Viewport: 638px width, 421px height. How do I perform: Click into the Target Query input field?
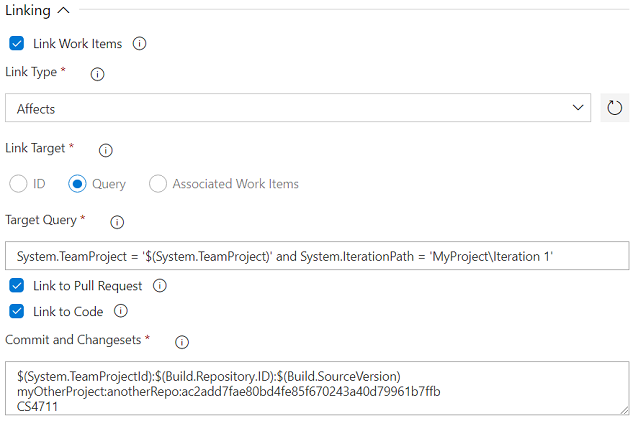coord(317,256)
